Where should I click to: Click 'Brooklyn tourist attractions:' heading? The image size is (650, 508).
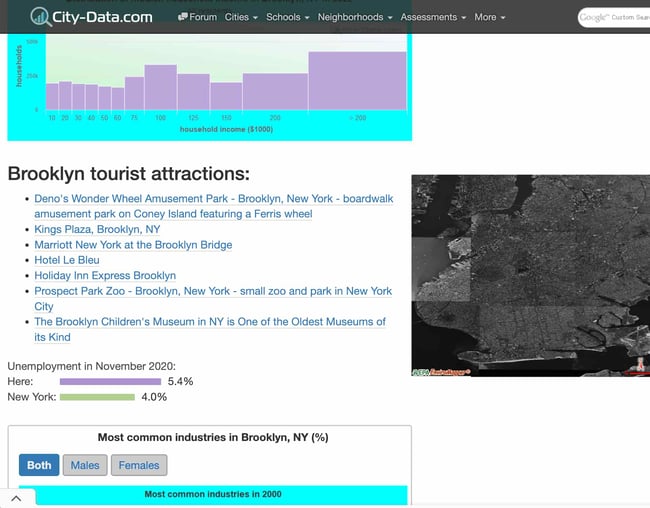click(x=129, y=173)
